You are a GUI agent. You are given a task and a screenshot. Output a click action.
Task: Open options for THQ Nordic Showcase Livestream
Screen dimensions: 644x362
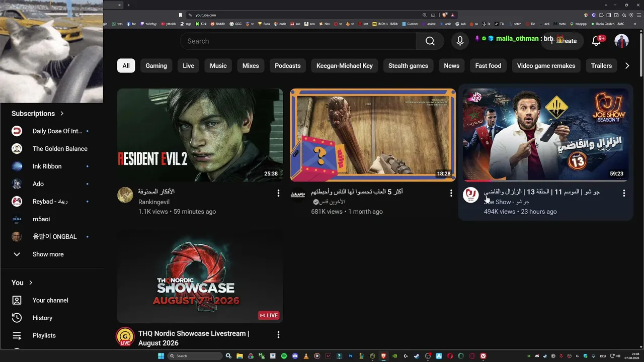278,335
